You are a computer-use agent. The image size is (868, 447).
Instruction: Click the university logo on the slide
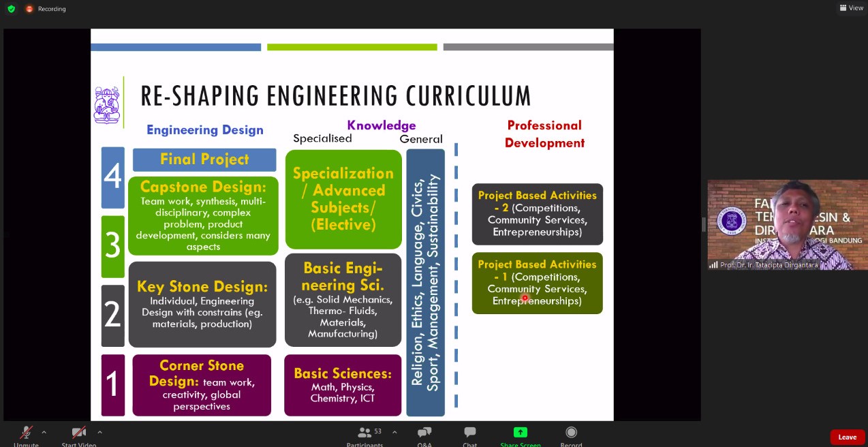[106, 104]
